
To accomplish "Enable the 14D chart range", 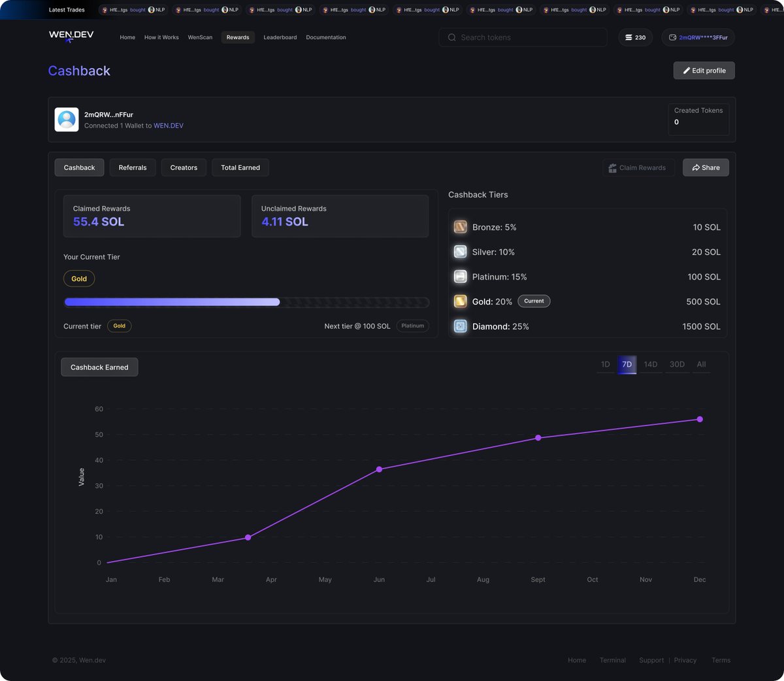I will [x=650, y=365].
